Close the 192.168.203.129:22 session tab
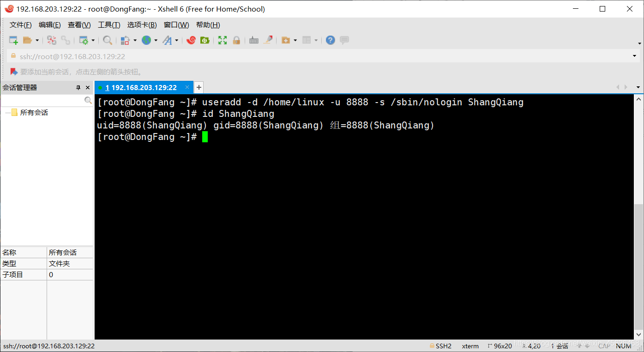644x352 pixels. click(187, 87)
